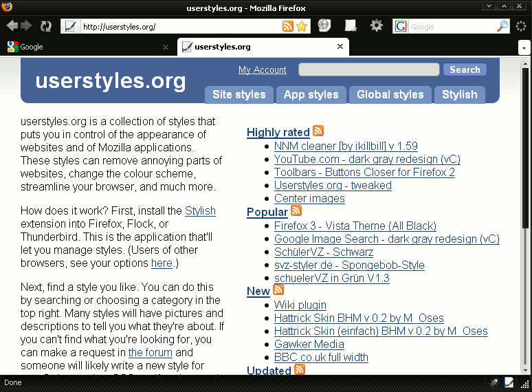
Task: Close the userstyles.org tab
Action: (340, 47)
